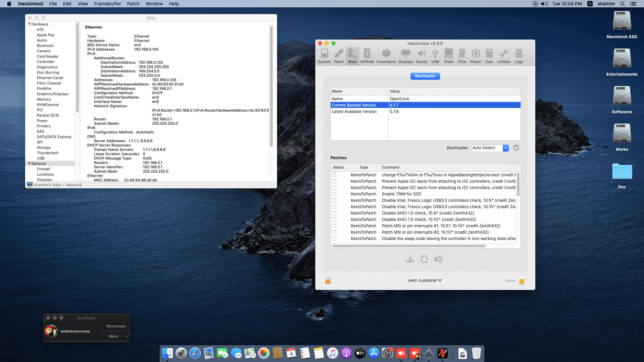
Task: Click the System Information sidebar scrollbar
Action: [77, 67]
